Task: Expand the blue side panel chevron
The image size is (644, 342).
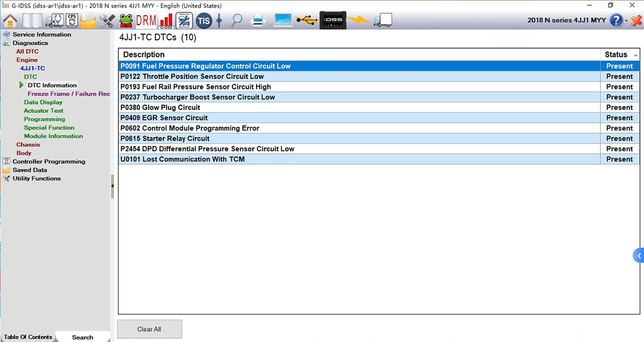Action: coord(639,256)
